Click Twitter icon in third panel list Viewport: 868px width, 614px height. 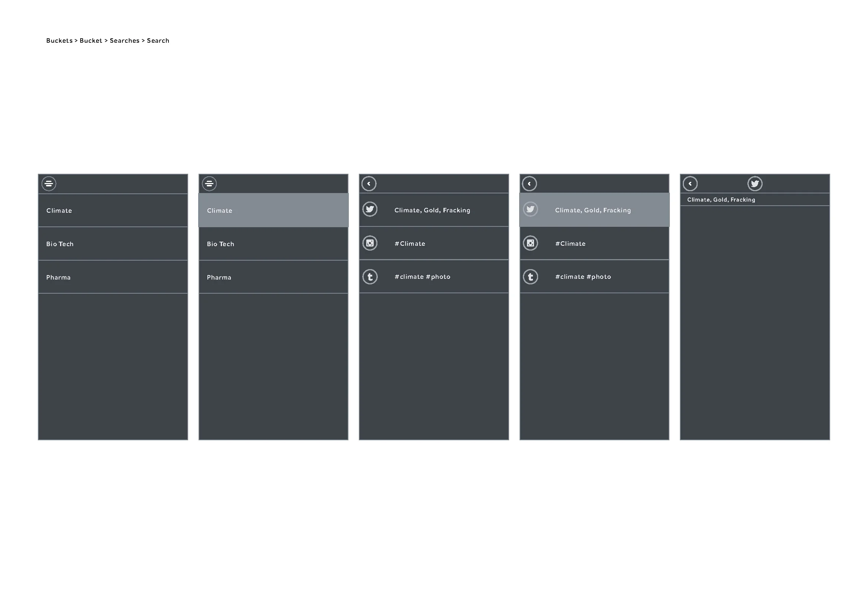(x=370, y=209)
